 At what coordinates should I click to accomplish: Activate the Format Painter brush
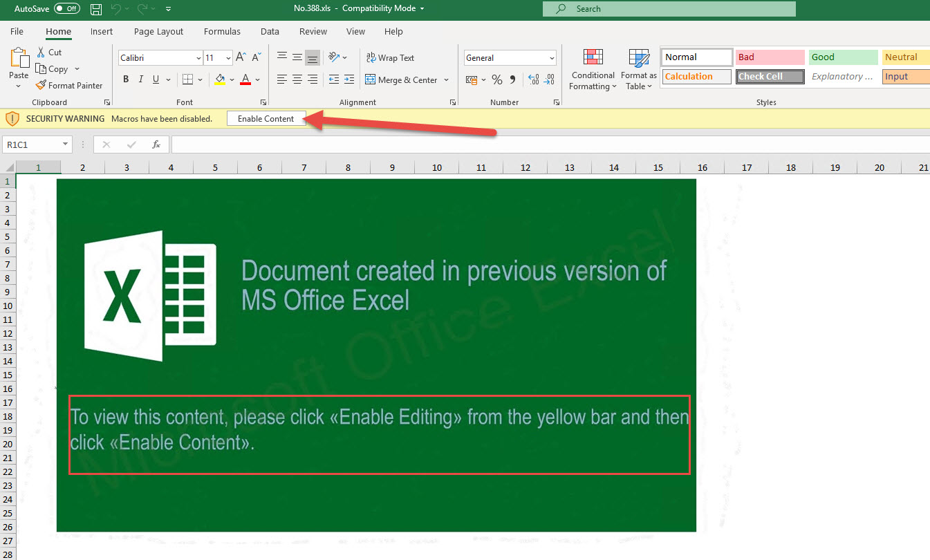coord(69,86)
